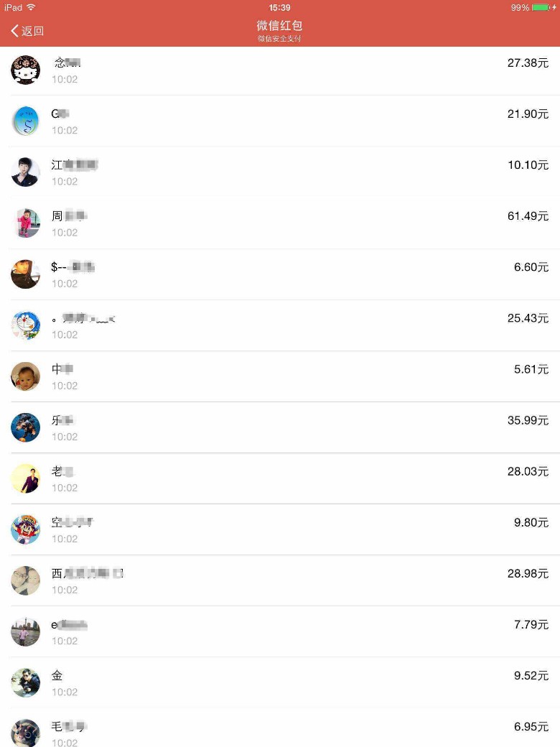The image size is (560, 747).
Task: Tap the girl in pink coat avatar
Action: click(25, 223)
